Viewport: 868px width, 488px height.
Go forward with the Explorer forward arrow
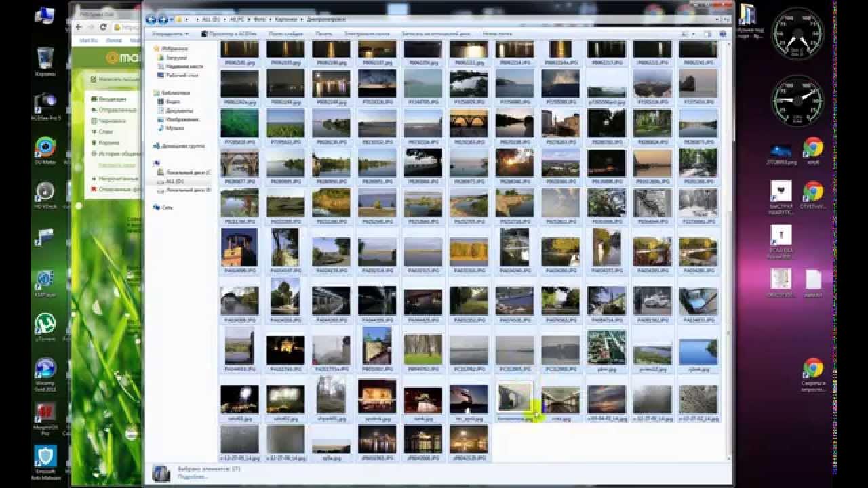[x=163, y=20]
